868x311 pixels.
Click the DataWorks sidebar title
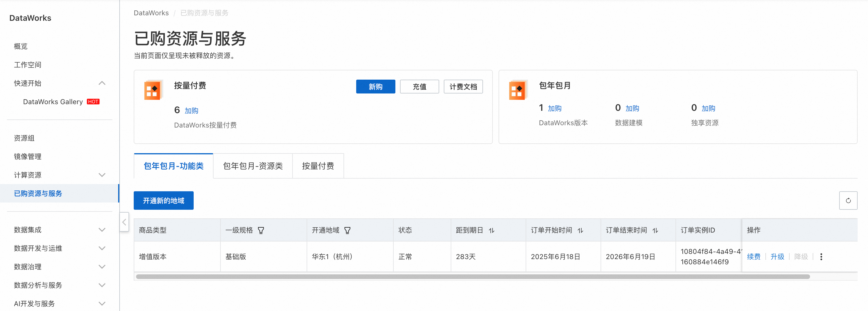pyautogui.click(x=30, y=18)
